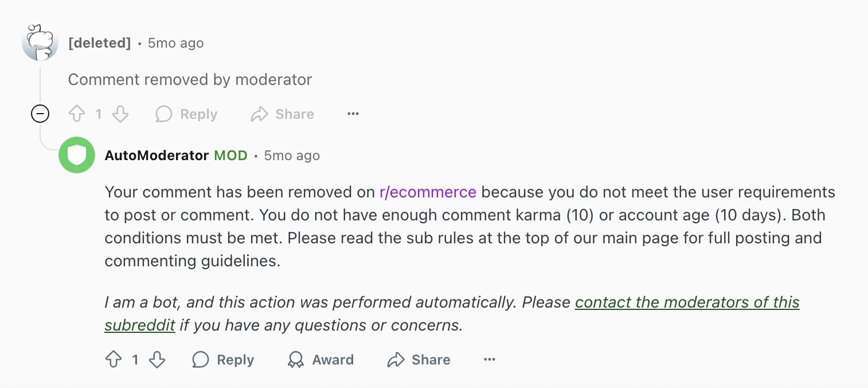Give an Award to the AutoModerator comment
The height and width of the screenshot is (388, 868).
(320, 359)
